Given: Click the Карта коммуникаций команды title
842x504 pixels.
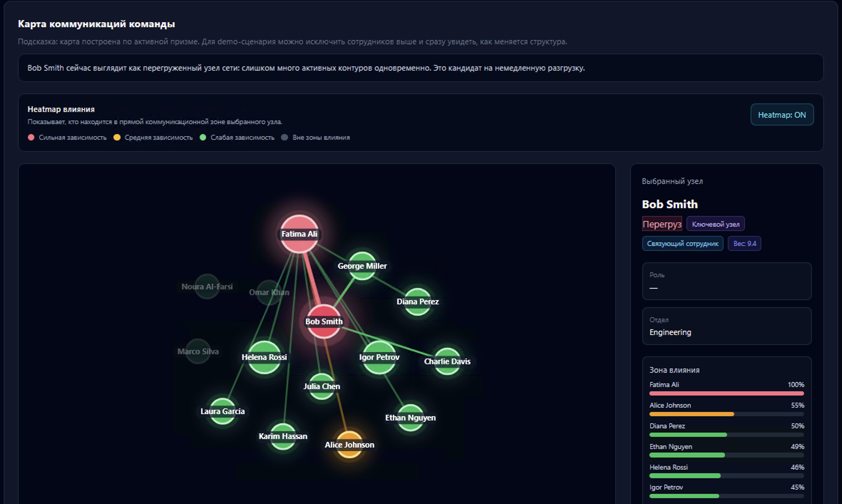Looking at the screenshot, I should 96,24.
